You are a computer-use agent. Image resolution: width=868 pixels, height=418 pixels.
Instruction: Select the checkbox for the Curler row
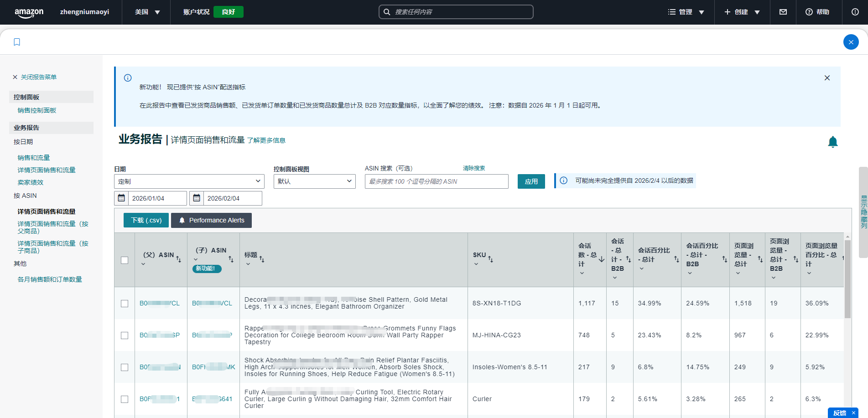(125, 399)
